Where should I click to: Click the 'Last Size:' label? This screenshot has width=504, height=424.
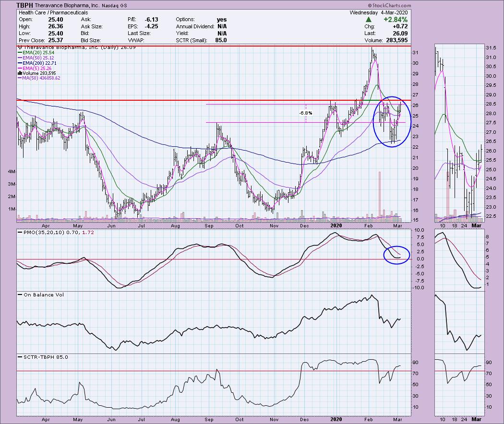[139, 34]
